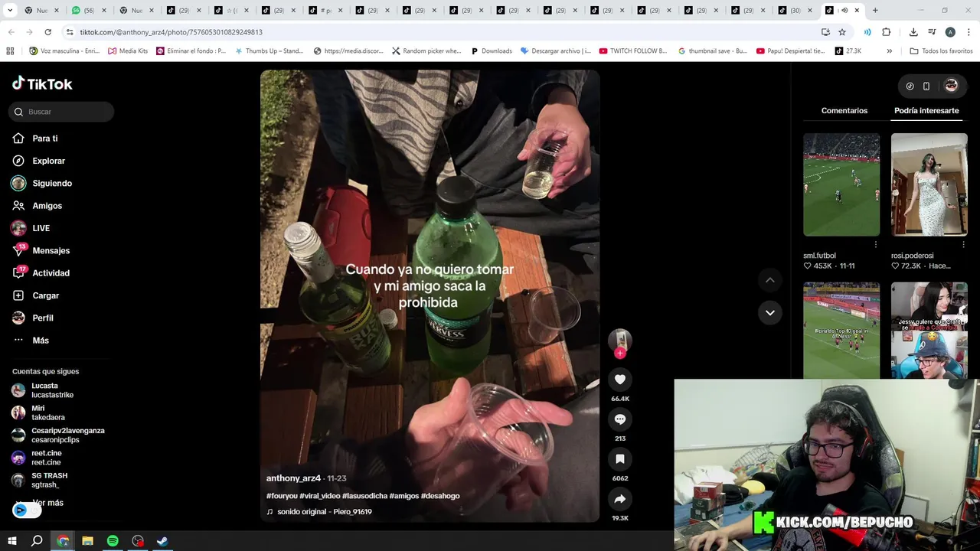This screenshot has width=980, height=551.
Task: Open sml.futbol video thumbnail
Action: pyautogui.click(x=841, y=184)
